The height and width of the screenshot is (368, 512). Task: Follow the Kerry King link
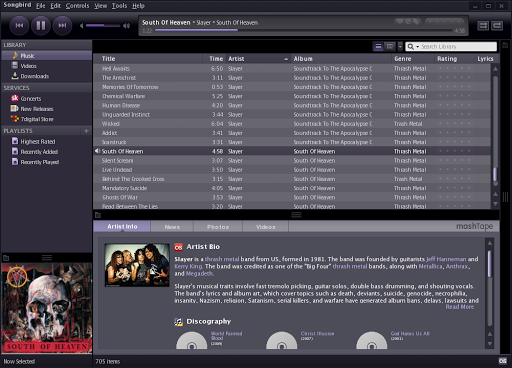tap(188, 267)
